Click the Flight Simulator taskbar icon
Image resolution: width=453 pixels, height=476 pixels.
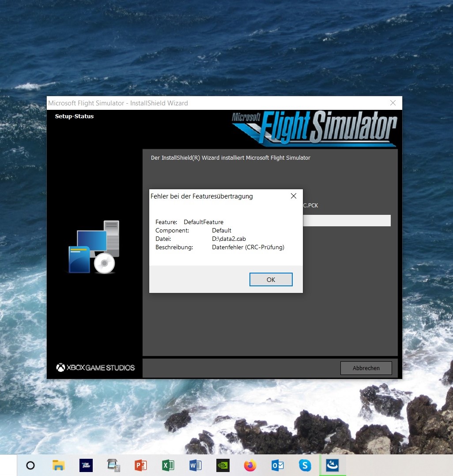pos(86,465)
